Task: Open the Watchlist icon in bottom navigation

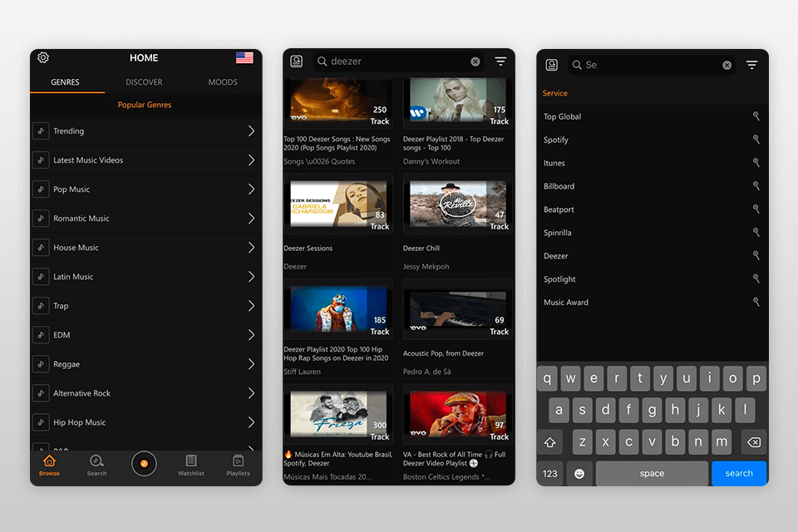Action: [x=191, y=464]
